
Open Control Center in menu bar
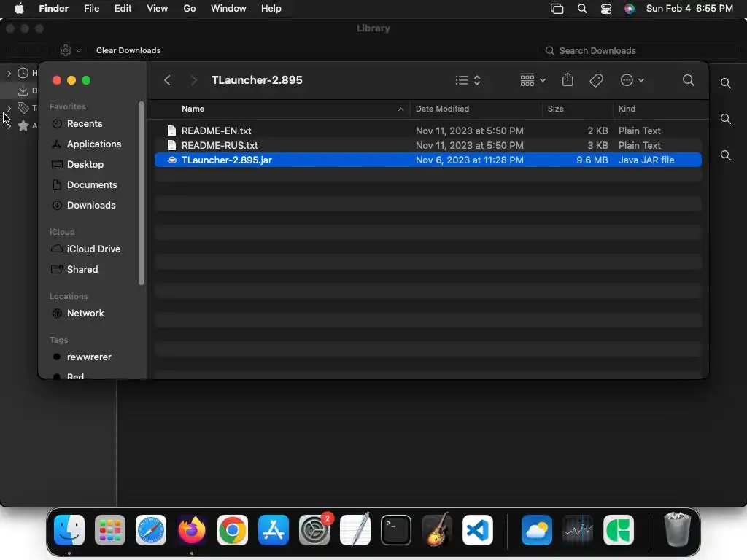tap(606, 9)
